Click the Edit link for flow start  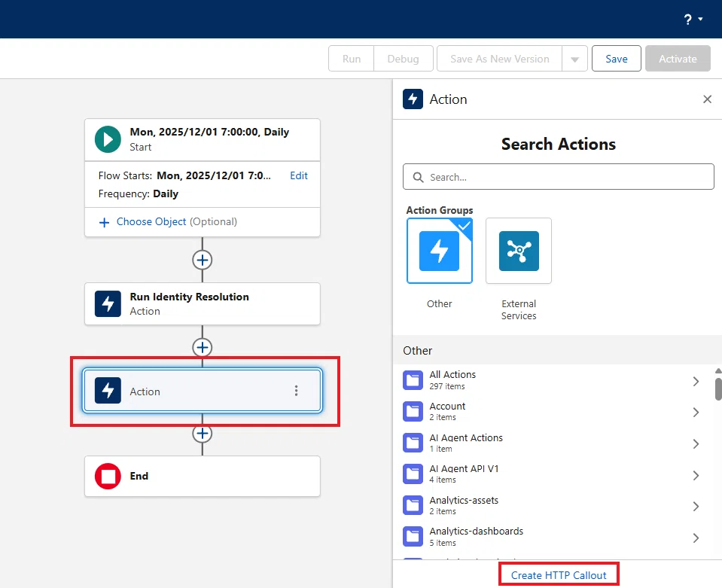299,175
